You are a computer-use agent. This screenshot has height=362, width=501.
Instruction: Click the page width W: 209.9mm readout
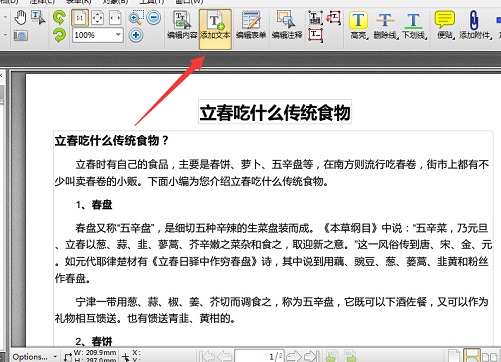pos(95,353)
